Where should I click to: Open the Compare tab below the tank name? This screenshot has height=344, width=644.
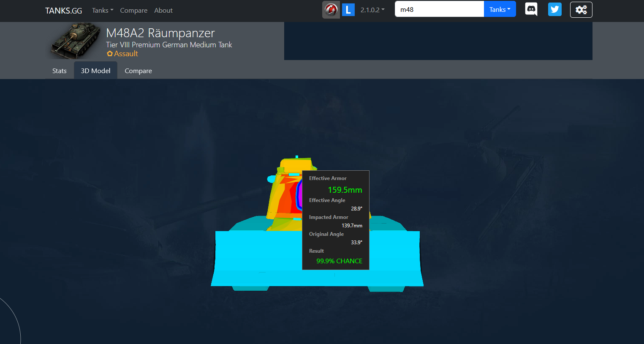(x=138, y=71)
